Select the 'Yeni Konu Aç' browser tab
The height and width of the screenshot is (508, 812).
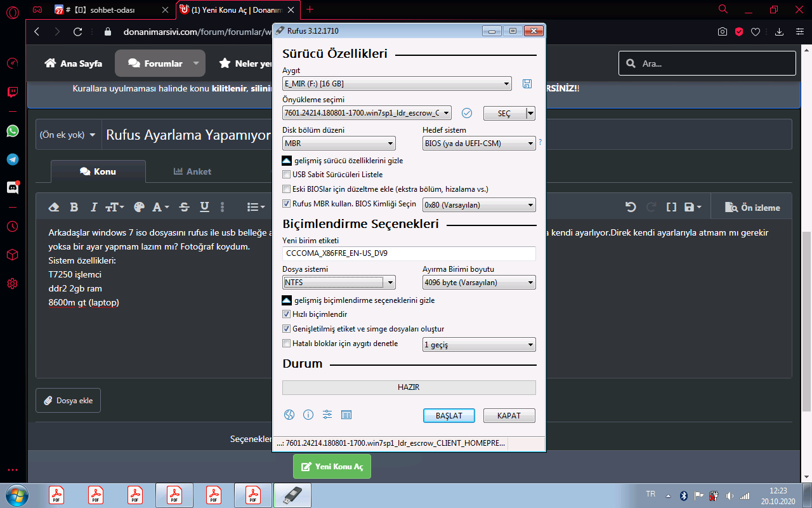pos(237,10)
